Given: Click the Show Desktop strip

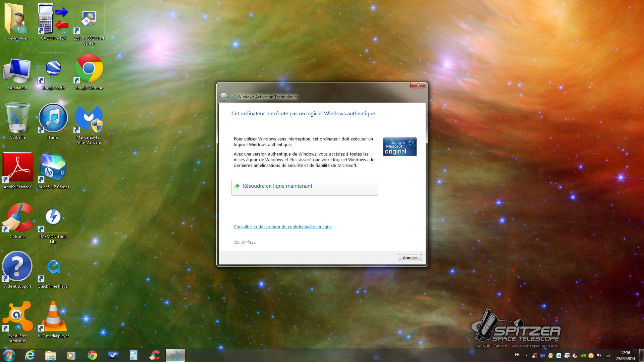Looking at the screenshot, I should (x=641, y=355).
